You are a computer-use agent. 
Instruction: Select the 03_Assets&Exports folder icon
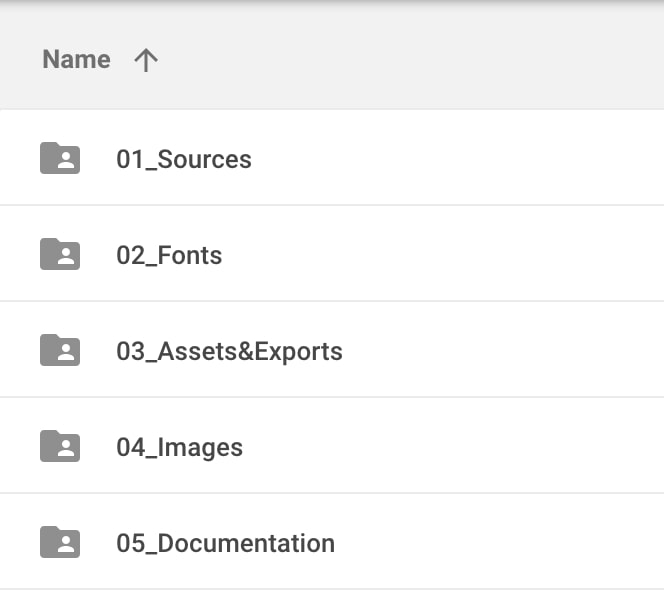[60, 351]
